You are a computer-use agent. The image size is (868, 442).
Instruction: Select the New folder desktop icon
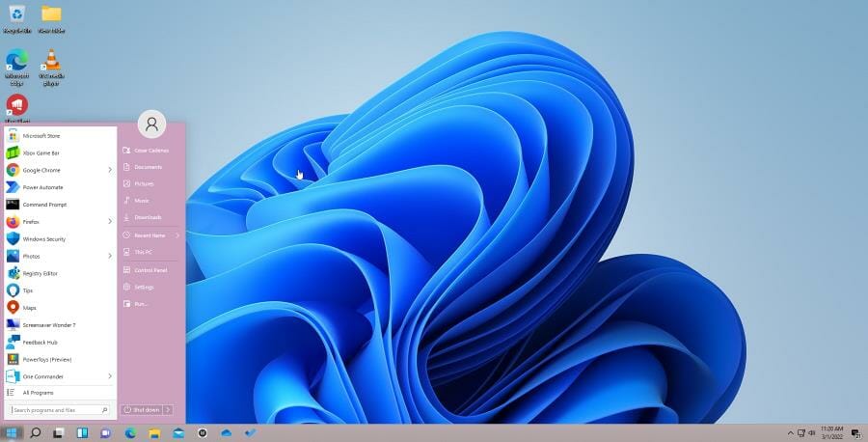pos(51,19)
